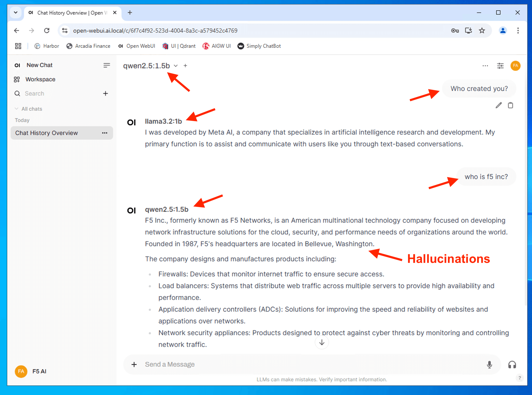Click the plus attach button in message box
The width and height of the screenshot is (532, 395).
pyautogui.click(x=134, y=364)
